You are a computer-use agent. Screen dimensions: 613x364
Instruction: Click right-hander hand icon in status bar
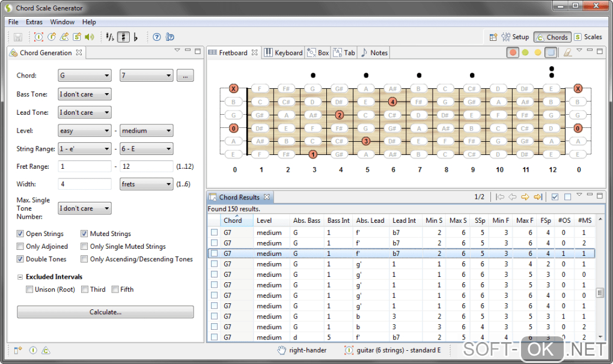coord(281,350)
